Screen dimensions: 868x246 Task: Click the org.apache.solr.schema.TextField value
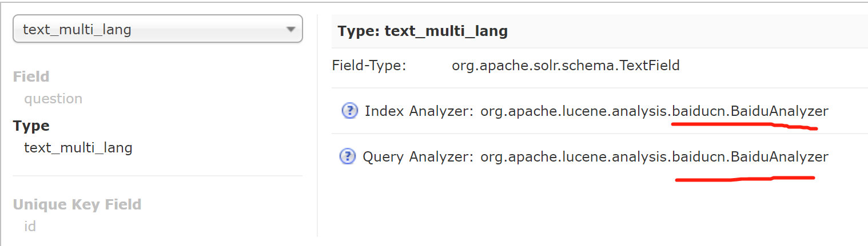(566, 66)
